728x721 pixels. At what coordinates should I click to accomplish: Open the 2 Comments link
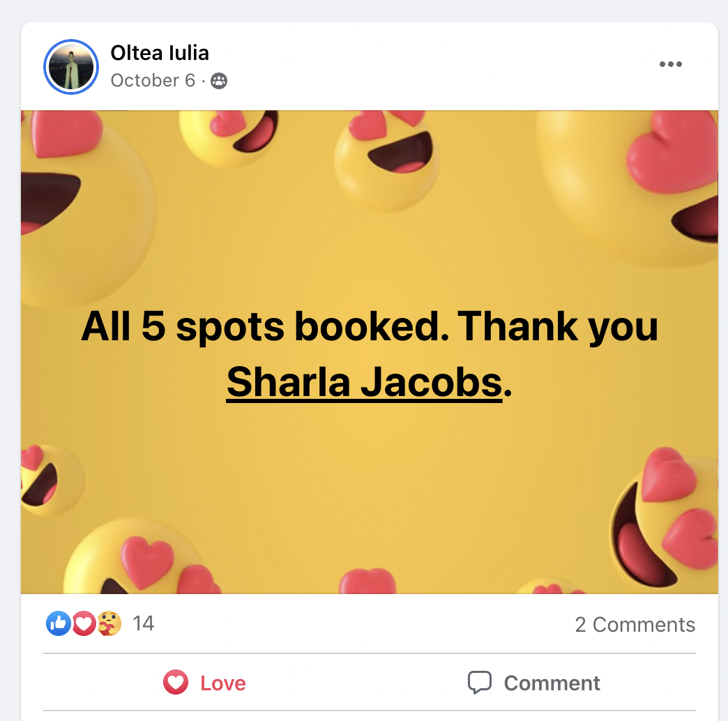click(x=635, y=625)
